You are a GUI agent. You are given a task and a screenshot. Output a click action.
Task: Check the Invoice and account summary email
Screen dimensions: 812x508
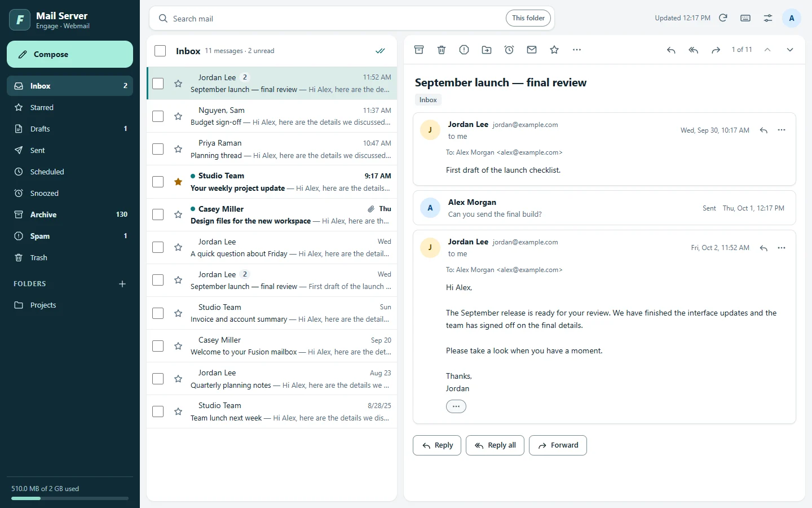click(x=158, y=313)
